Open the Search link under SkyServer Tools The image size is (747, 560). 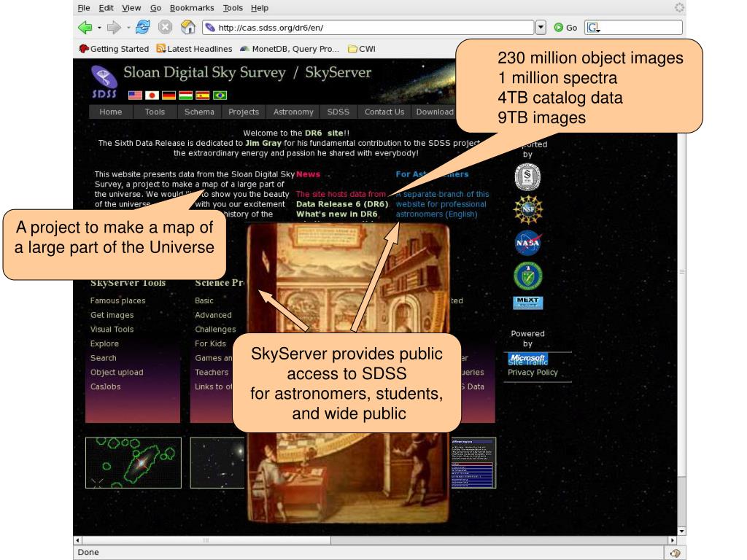point(104,357)
